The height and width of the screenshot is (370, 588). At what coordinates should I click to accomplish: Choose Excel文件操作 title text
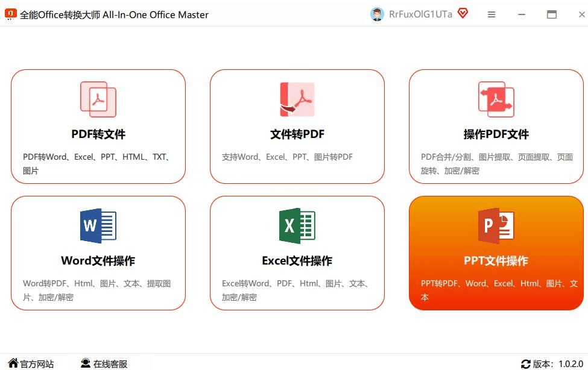297,261
